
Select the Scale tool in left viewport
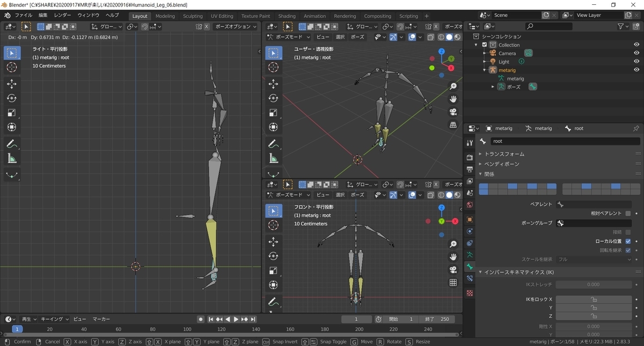(12, 113)
